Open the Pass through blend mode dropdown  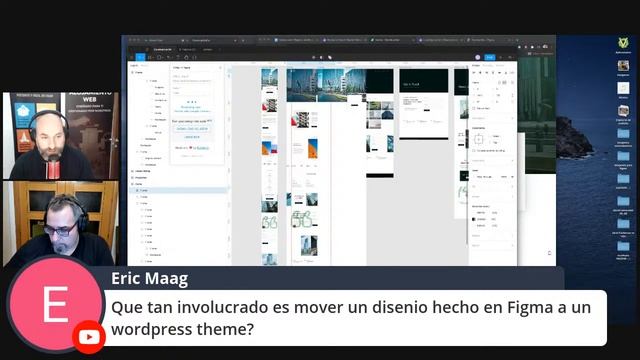point(484,177)
